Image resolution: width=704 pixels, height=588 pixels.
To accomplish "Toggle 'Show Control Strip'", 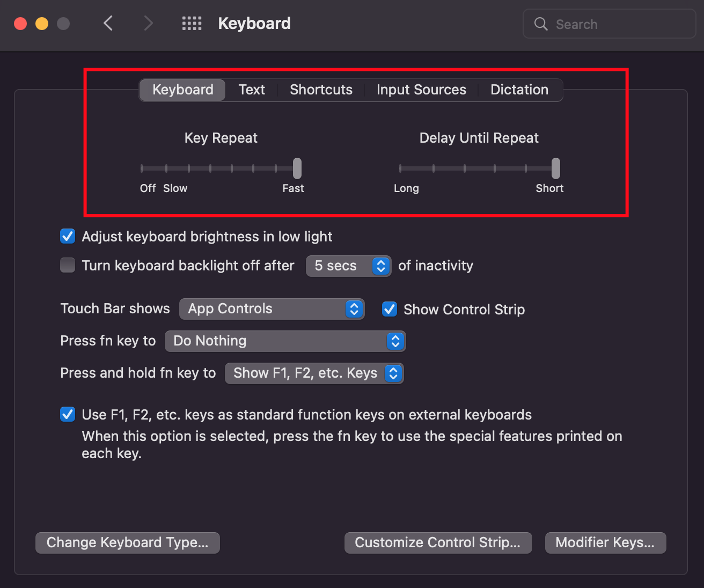I will 389,309.
